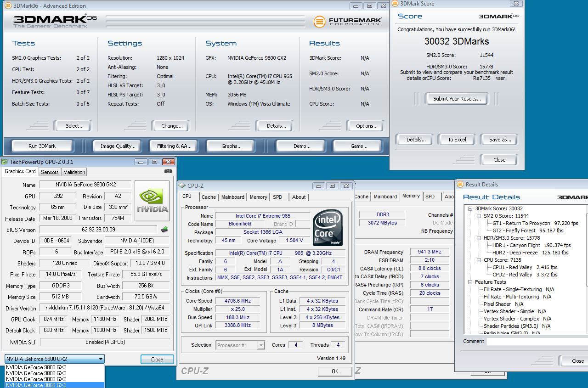Click OK in the CPU-Z window
Image resolution: width=588 pixels, height=388 pixels.
pyautogui.click(x=335, y=371)
